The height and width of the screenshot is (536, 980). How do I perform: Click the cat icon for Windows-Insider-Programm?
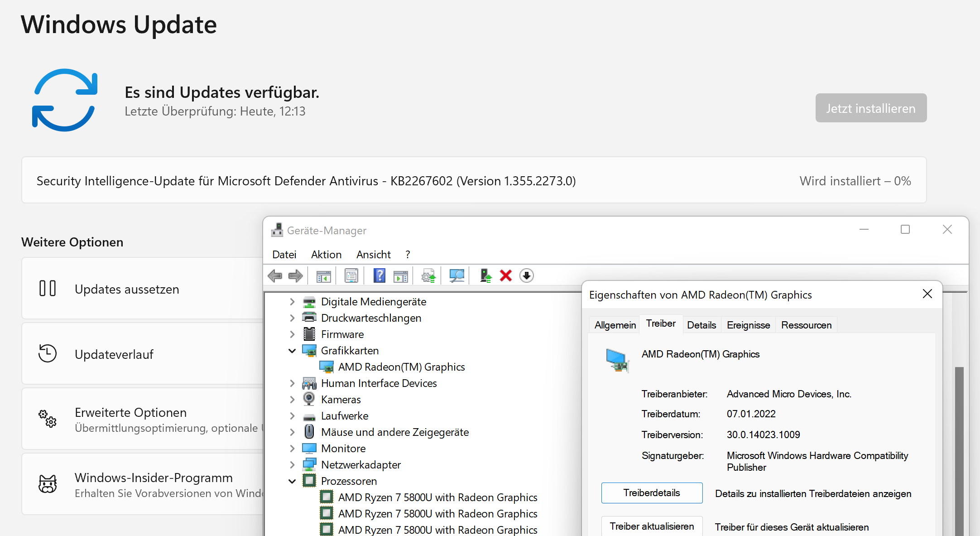[48, 484]
